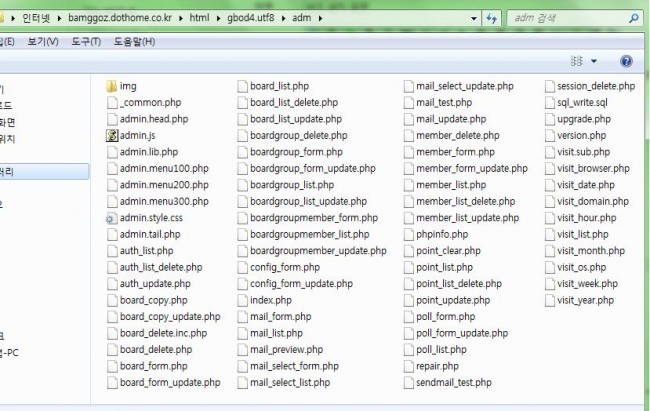Select the visit_year.php file icon
The image size is (650, 411).
click(550, 300)
